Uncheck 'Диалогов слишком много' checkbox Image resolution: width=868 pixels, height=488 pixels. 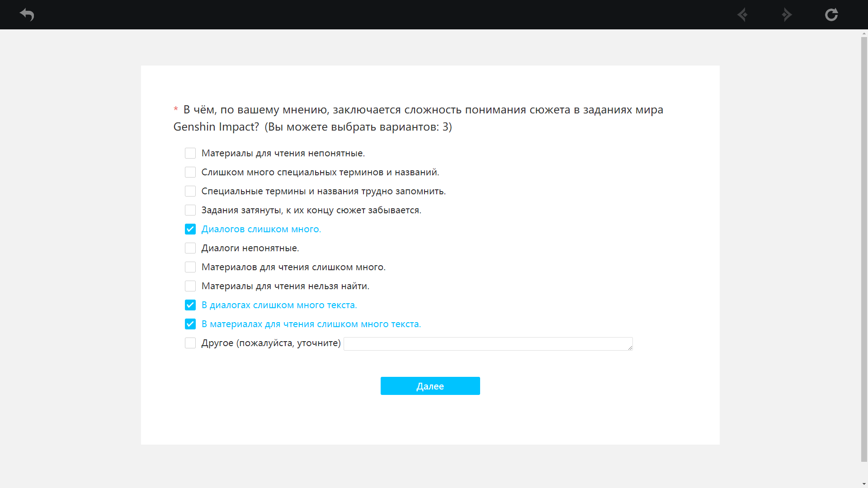point(190,229)
